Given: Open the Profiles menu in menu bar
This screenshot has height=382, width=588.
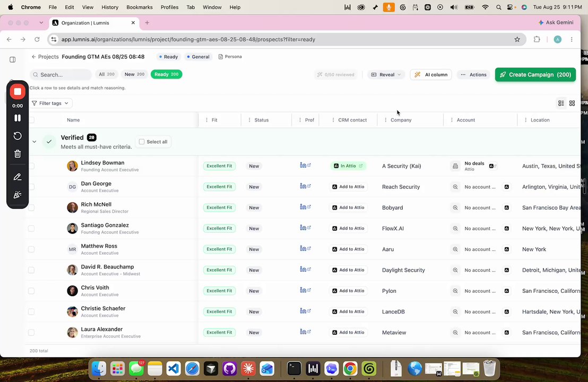Looking at the screenshot, I should point(169,7).
